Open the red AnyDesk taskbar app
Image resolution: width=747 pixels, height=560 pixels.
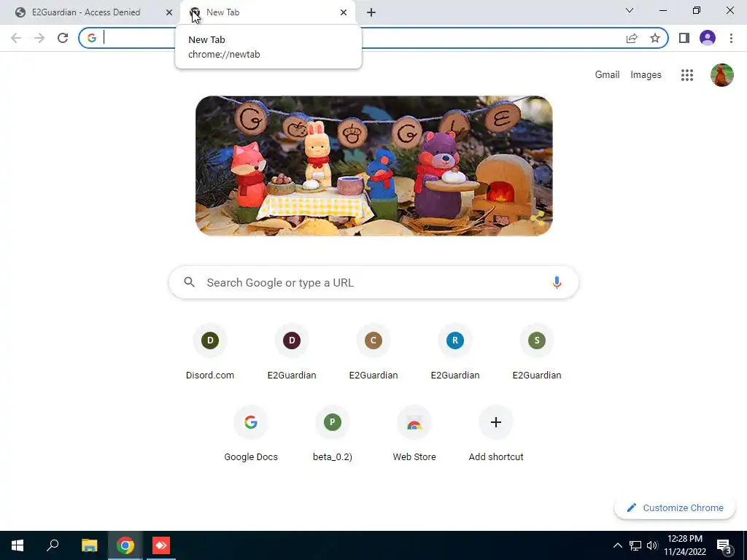pyautogui.click(x=161, y=545)
